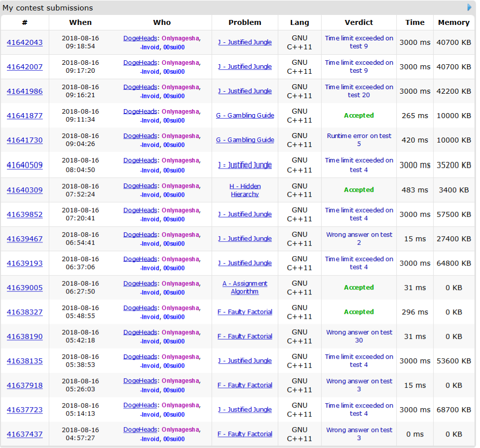Open submission 41642043
The height and width of the screenshot is (448, 480).
coord(24,42)
